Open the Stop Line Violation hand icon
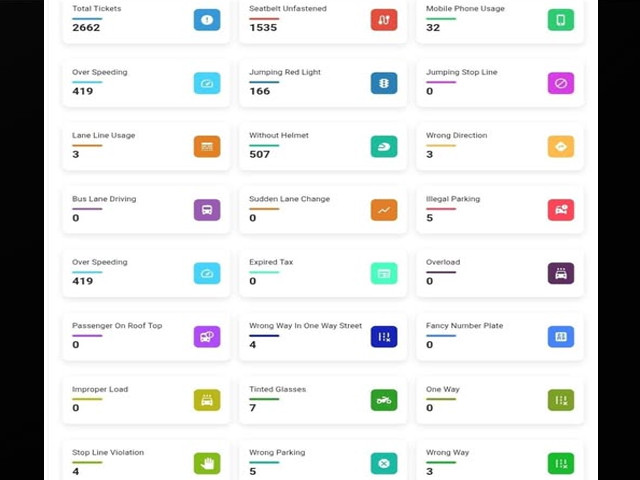The width and height of the screenshot is (640, 480). click(207, 463)
